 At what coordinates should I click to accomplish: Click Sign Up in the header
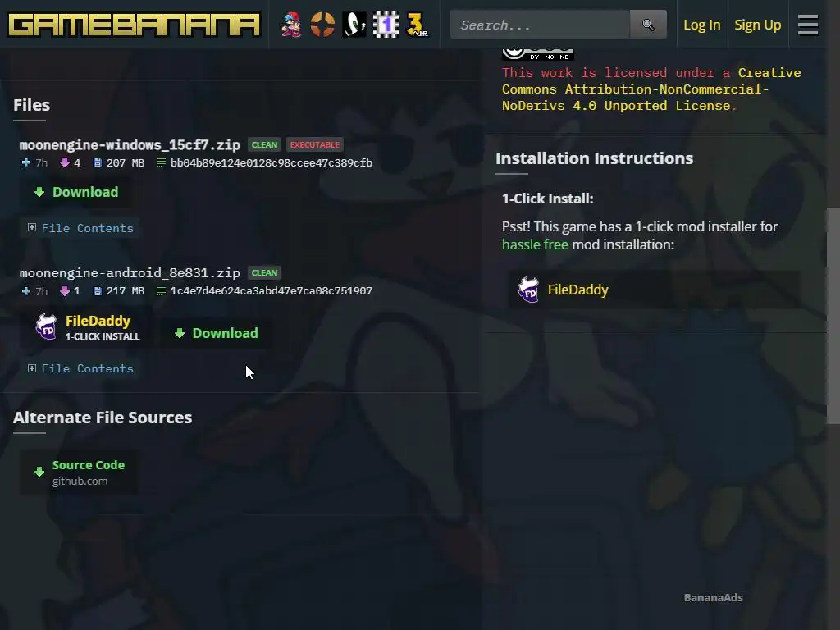pyautogui.click(x=757, y=25)
